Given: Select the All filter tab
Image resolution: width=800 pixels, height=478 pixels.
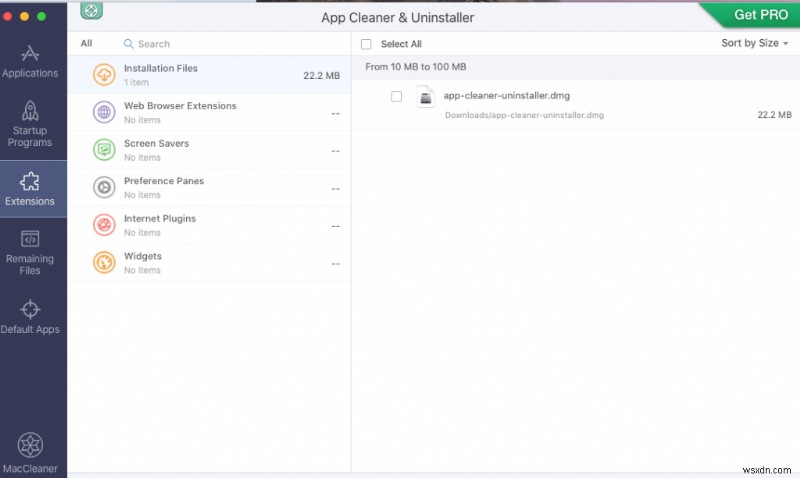Looking at the screenshot, I should [86, 43].
